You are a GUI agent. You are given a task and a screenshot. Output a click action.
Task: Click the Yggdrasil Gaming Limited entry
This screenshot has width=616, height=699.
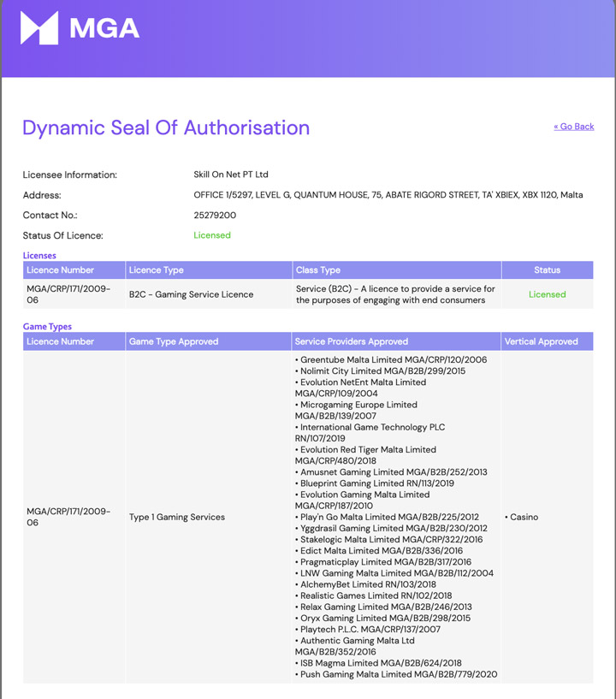(391, 528)
